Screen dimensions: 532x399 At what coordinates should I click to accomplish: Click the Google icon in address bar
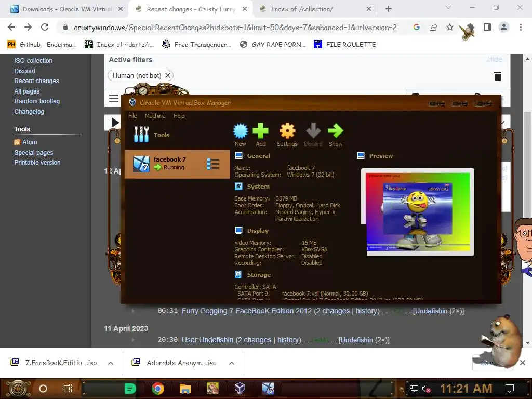[417, 27]
